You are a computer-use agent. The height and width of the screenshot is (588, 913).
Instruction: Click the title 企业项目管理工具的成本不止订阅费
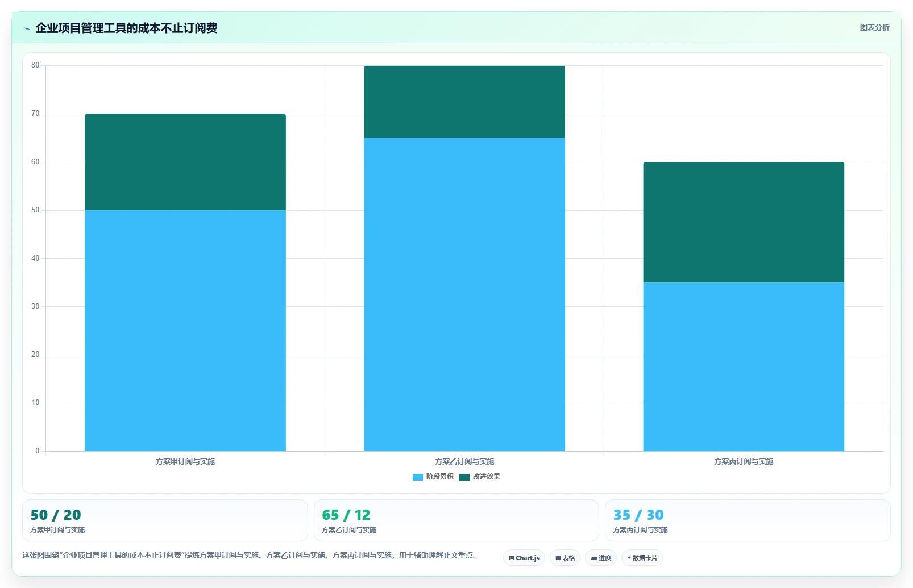coord(126,28)
